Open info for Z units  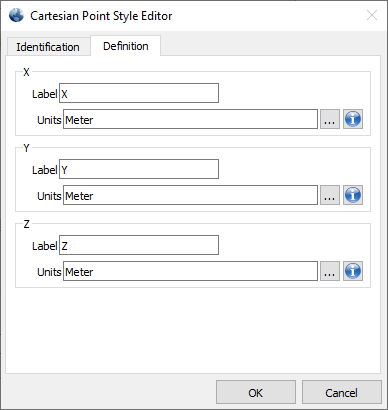click(x=353, y=271)
